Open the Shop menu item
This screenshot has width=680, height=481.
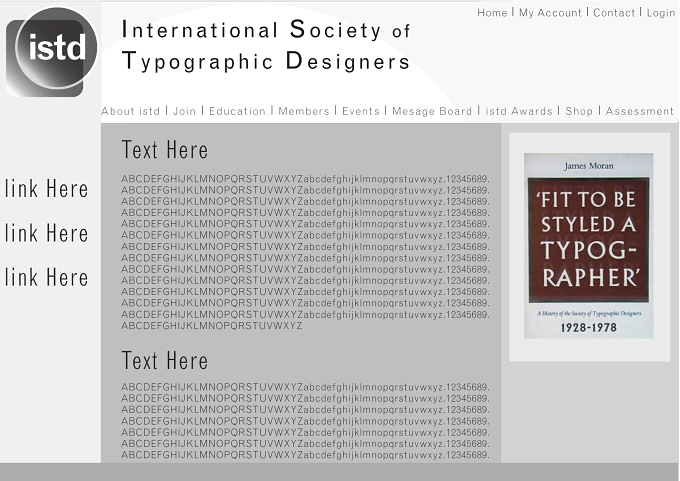(x=579, y=111)
